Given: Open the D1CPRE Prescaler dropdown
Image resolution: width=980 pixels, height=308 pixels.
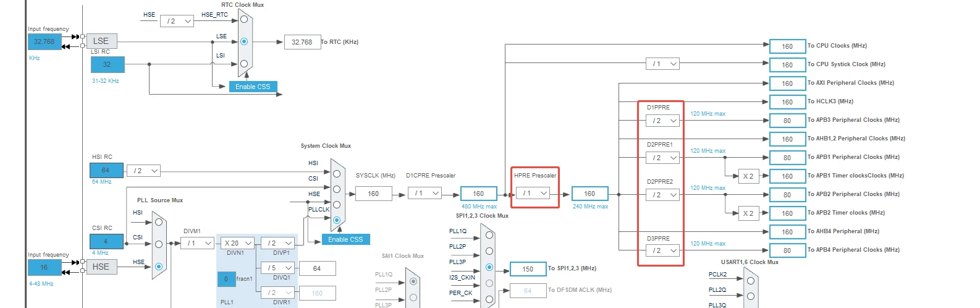Looking at the screenshot, I should [x=425, y=194].
